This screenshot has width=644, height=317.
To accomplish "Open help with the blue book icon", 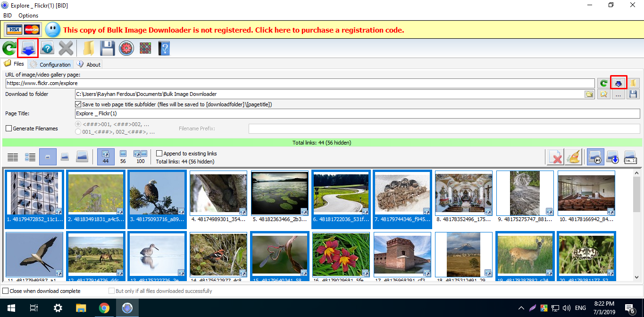I will click(164, 48).
